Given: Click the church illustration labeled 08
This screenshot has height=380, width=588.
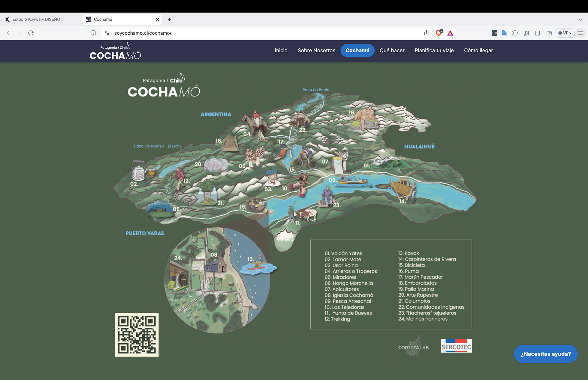Looking at the screenshot, I should pos(216,263).
